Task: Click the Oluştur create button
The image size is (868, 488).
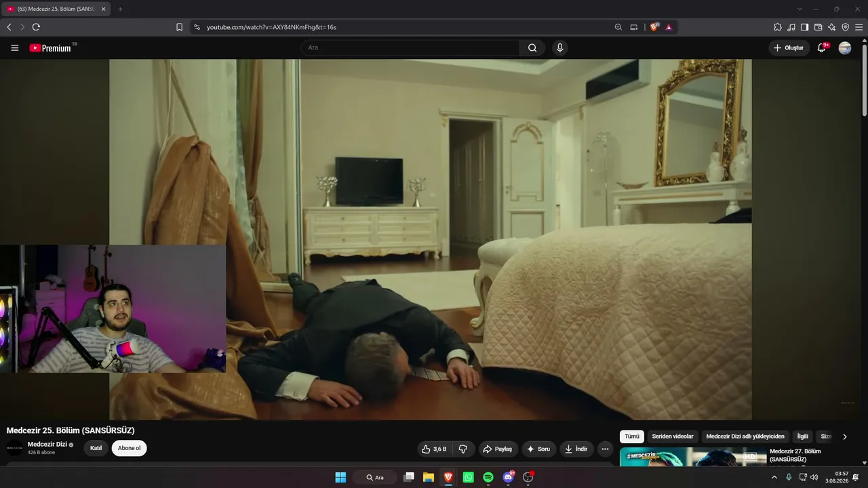Action: pyautogui.click(x=789, y=47)
